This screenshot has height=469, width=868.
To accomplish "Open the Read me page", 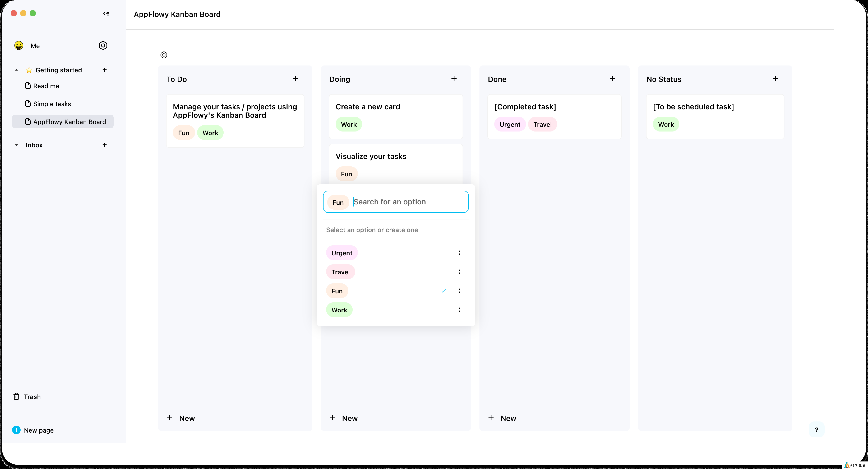I will pyautogui.click(x=46, y=86).
